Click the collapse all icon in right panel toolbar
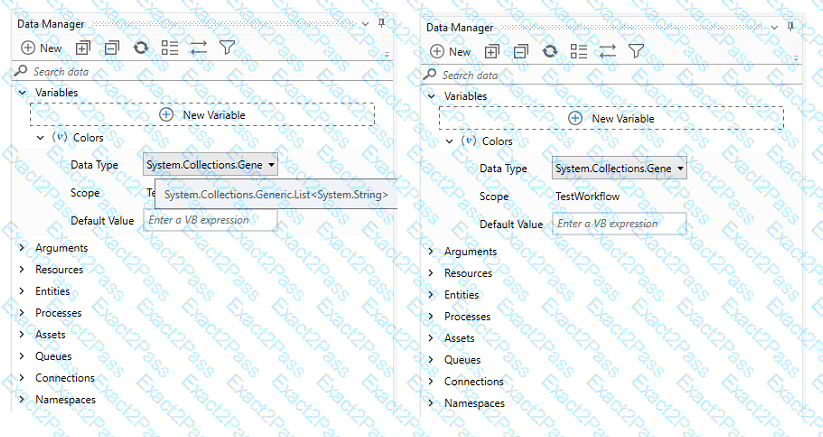 520,51
